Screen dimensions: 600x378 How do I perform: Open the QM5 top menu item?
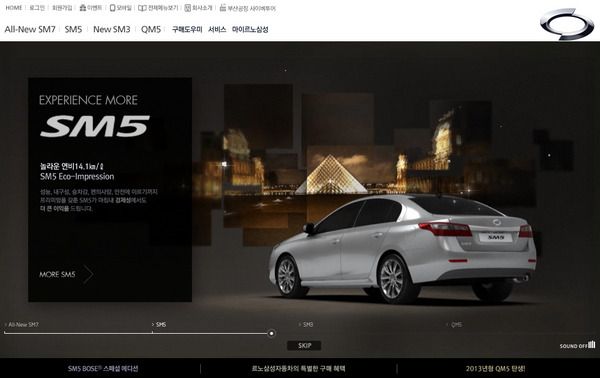(151, 29)
